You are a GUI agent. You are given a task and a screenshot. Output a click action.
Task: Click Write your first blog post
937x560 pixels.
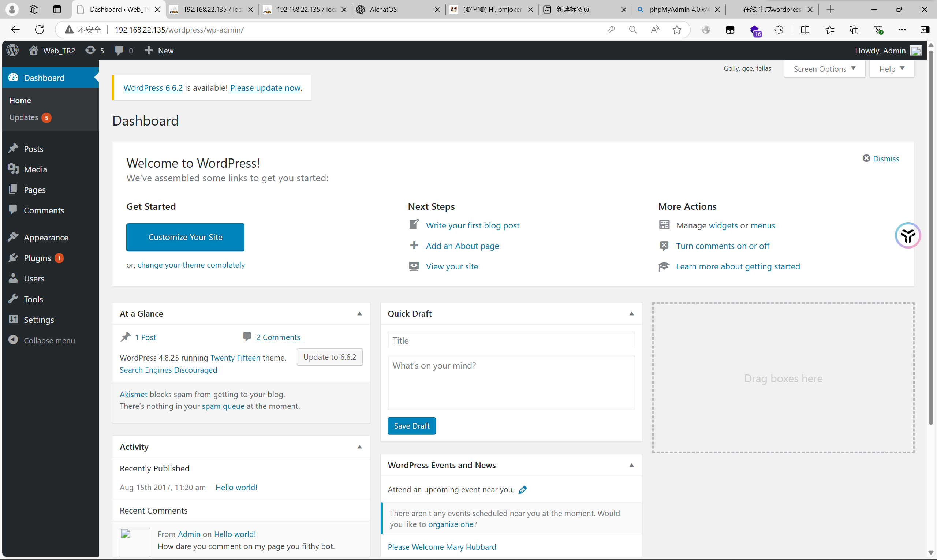pyautogui.click(x=473, y=225)
